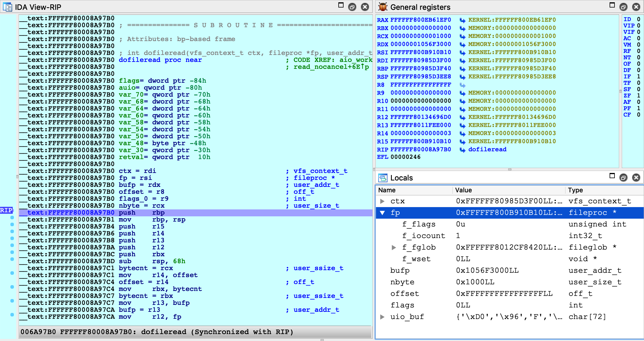Image resolution: width=644 pixels, height=341 pixels.
Task: Toggle breakpoint dot at push r15 line
Action: (x=12, y=224)
